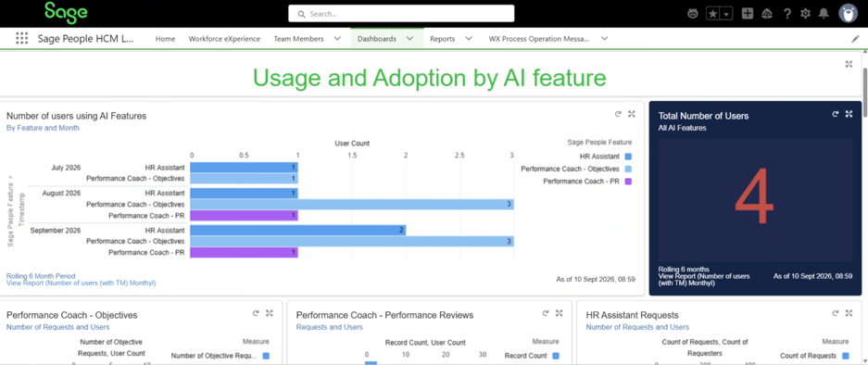Click the 'As of 10 Sept 2026, 08:59' chart timestamp
This screenshot has height=365, width=868.
(x=596, y=280)
